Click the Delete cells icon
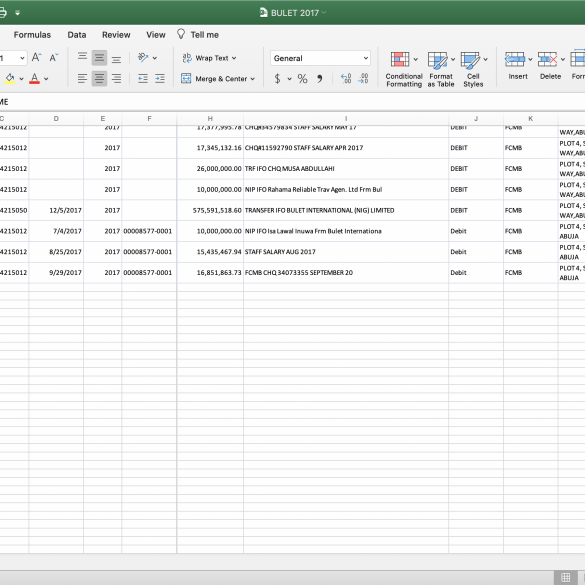Viewport: 585px width, 585px height. pos(547,59)
